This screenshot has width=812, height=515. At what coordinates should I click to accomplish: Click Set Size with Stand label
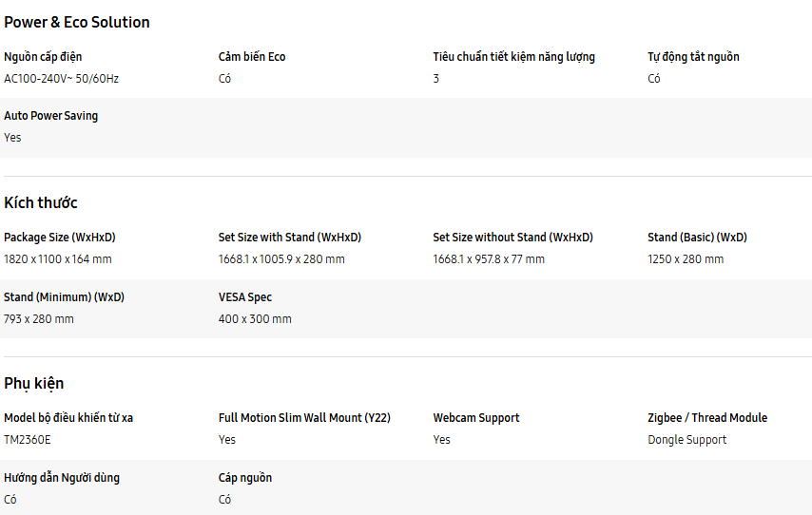[290, 238]
